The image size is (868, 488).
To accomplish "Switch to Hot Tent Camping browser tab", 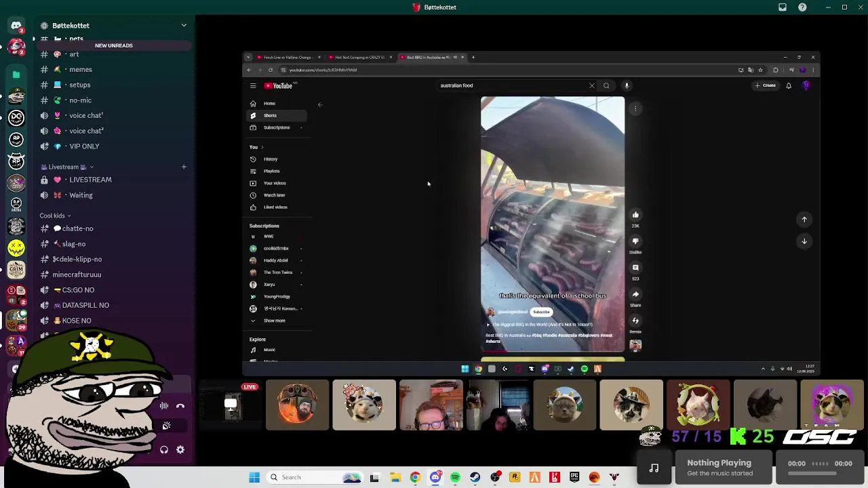I will (360, 57).
